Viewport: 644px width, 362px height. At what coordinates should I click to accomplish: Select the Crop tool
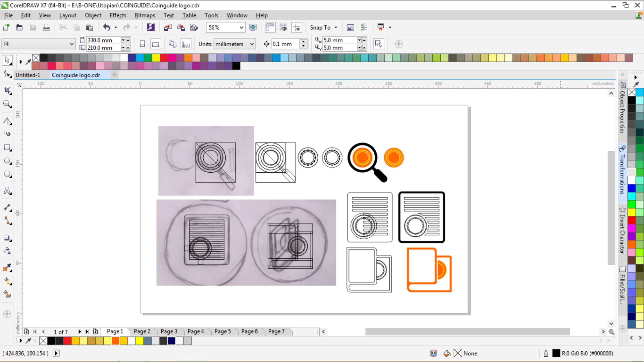pos(7,90)
